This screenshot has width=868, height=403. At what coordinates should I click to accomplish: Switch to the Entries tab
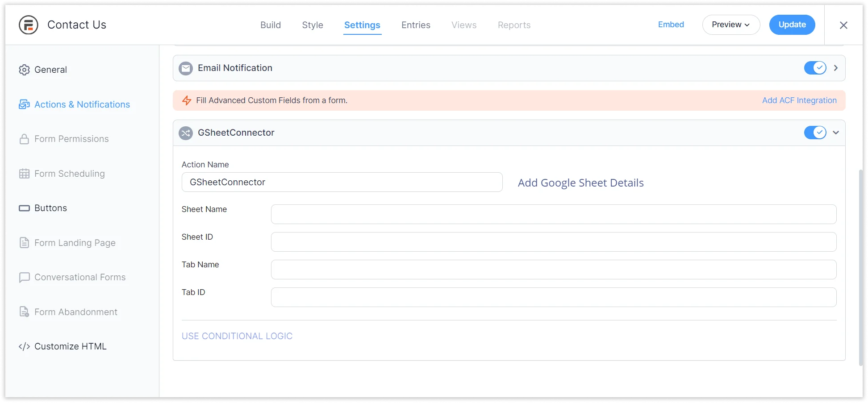click(x=416, y=25)
